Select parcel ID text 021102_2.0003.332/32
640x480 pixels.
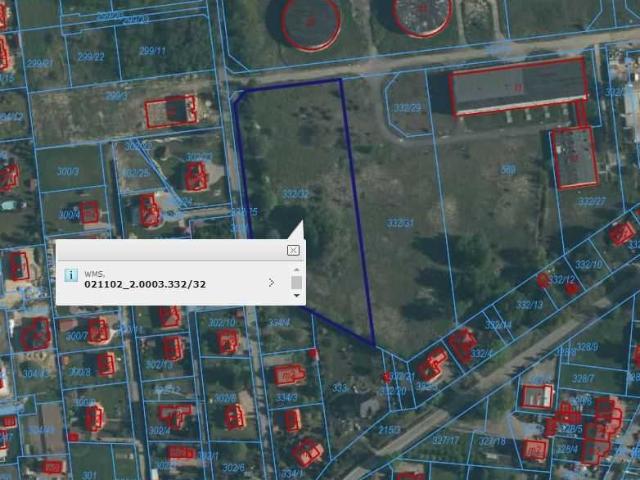tap(145, 284)
